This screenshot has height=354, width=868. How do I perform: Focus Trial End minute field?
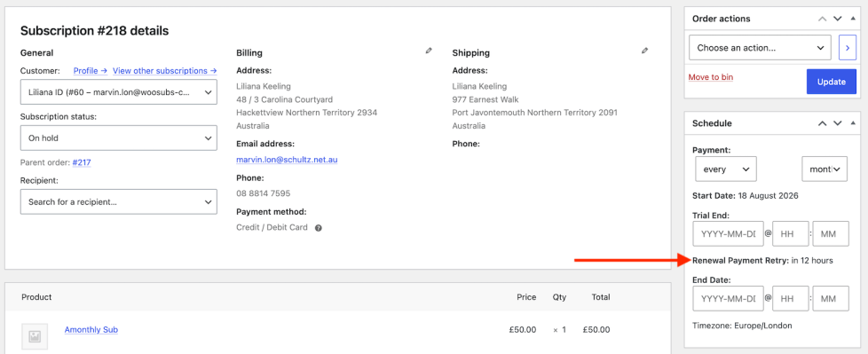pos(831,234)
